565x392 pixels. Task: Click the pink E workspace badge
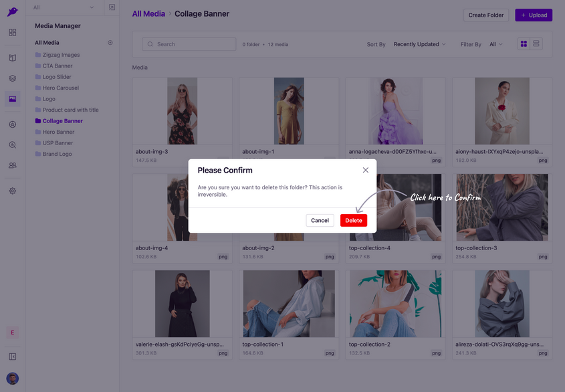click(x=13, y=332)
